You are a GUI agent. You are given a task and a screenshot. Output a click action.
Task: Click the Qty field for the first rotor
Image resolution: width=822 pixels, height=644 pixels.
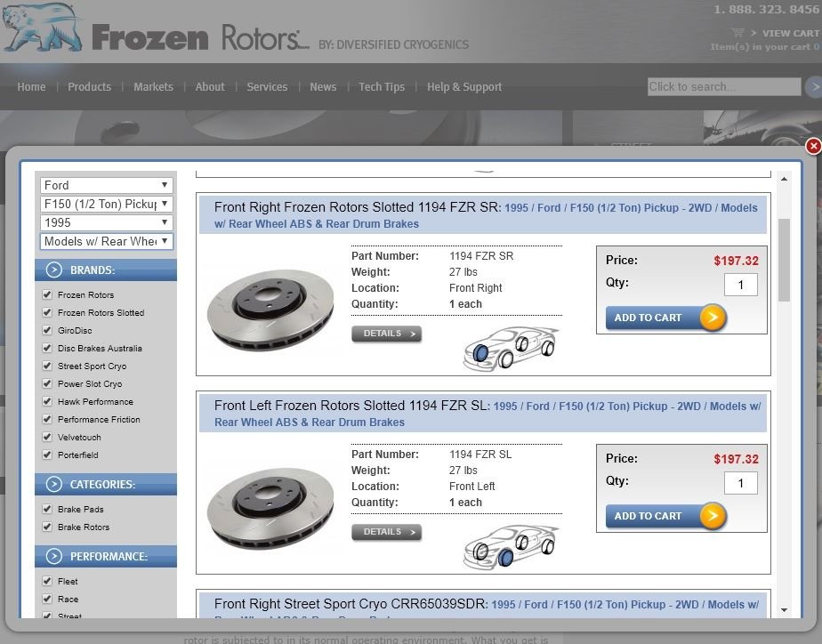[x=740, y=285]
